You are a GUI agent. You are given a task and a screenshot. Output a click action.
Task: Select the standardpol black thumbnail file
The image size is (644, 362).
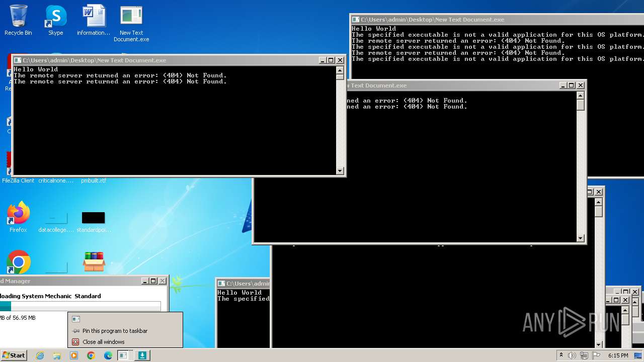point(94,221)
